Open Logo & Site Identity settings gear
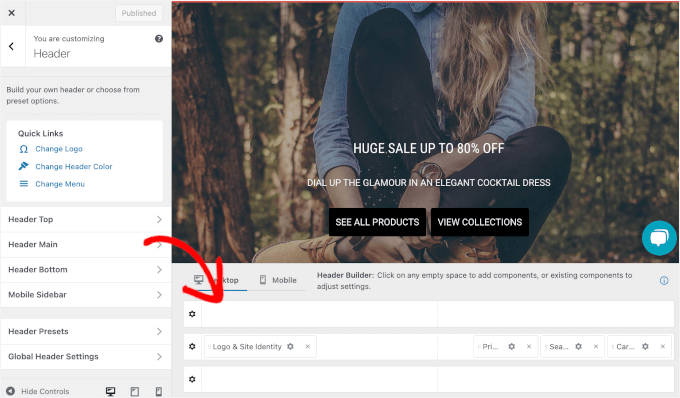Viewport: 680px width, 398px height. (x=291, y=346)
